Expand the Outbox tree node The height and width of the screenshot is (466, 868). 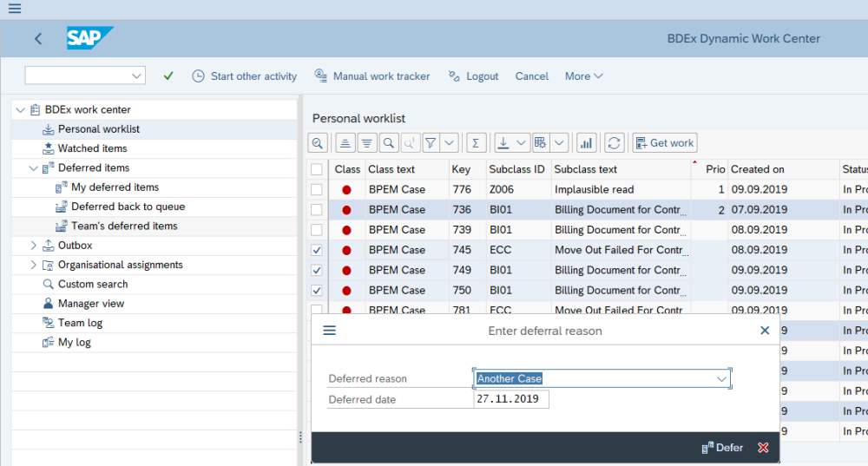(x=34, y=246)
